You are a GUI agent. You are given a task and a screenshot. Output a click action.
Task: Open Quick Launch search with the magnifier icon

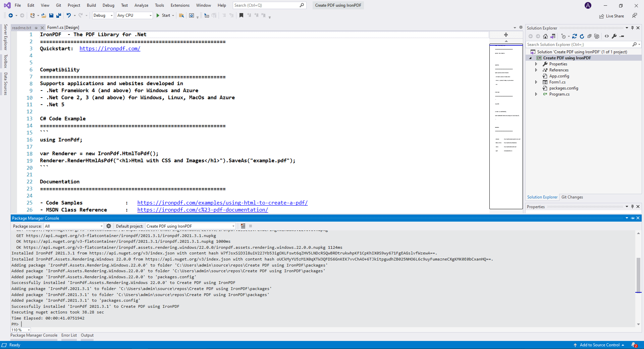[302, 5]
